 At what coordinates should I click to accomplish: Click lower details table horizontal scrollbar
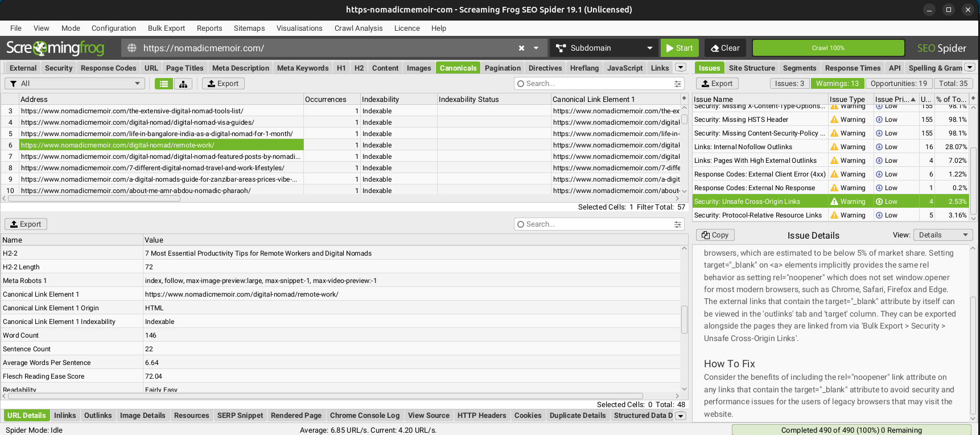pyautogui.click(x=324, y=396)
